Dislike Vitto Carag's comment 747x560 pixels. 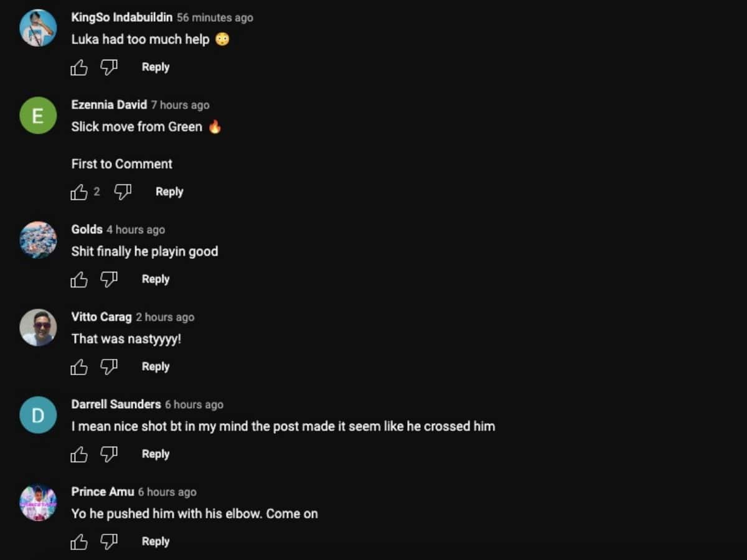click(109, 367)
